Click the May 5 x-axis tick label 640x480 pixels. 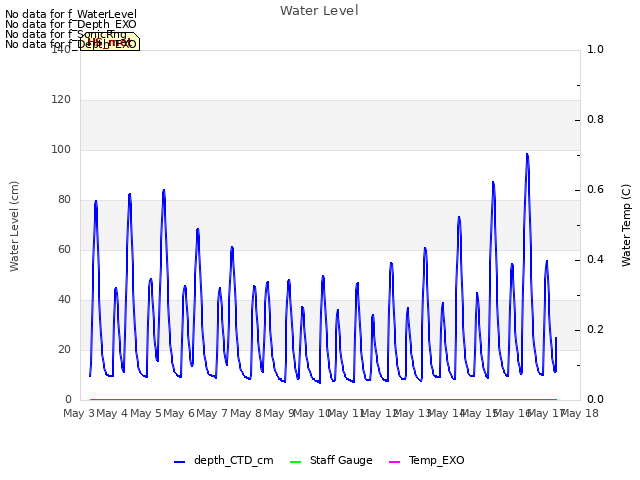click(146, 413)
